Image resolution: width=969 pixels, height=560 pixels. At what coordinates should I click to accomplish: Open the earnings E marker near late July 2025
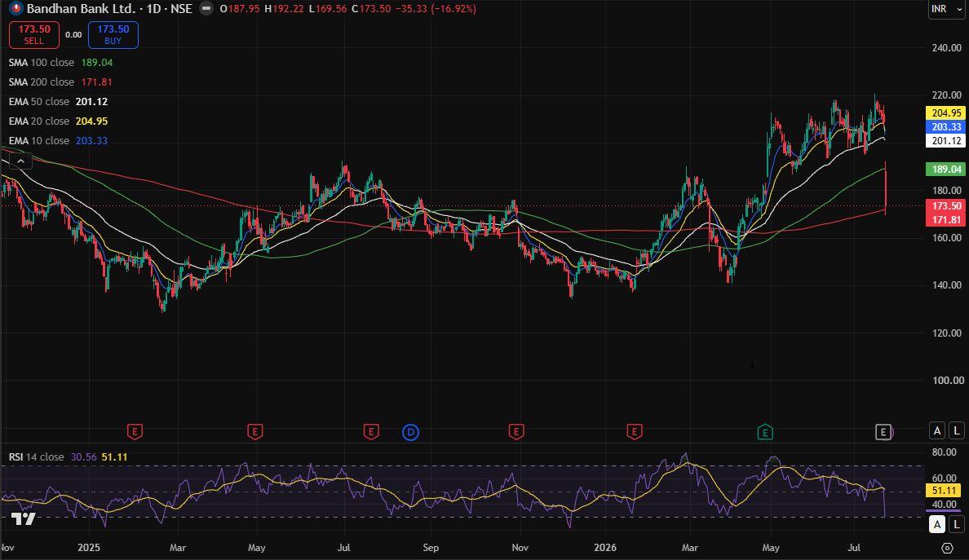click(371, 431)
